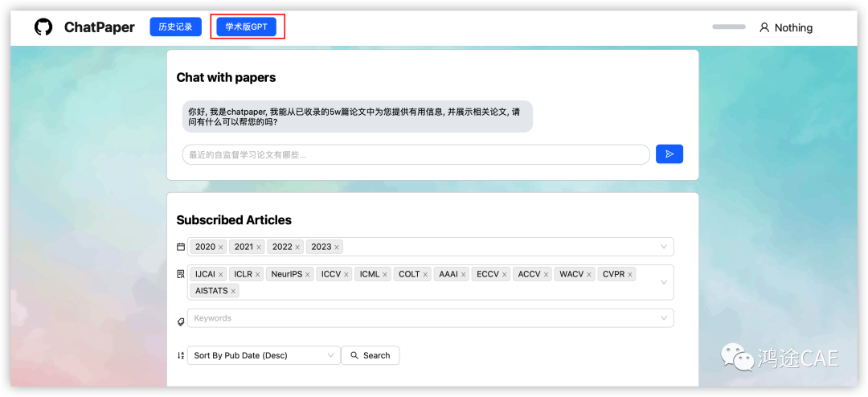
Task: Click the calendar icon by year tags
Action: (181, 247)
